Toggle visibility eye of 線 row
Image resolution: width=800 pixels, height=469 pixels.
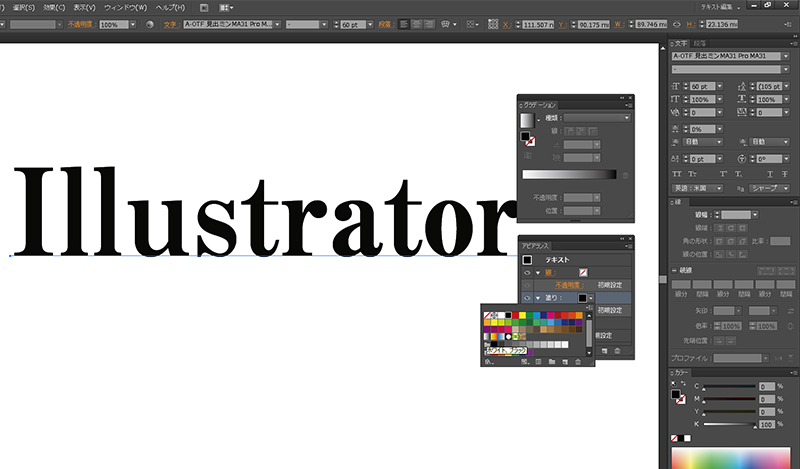(527, 273)
